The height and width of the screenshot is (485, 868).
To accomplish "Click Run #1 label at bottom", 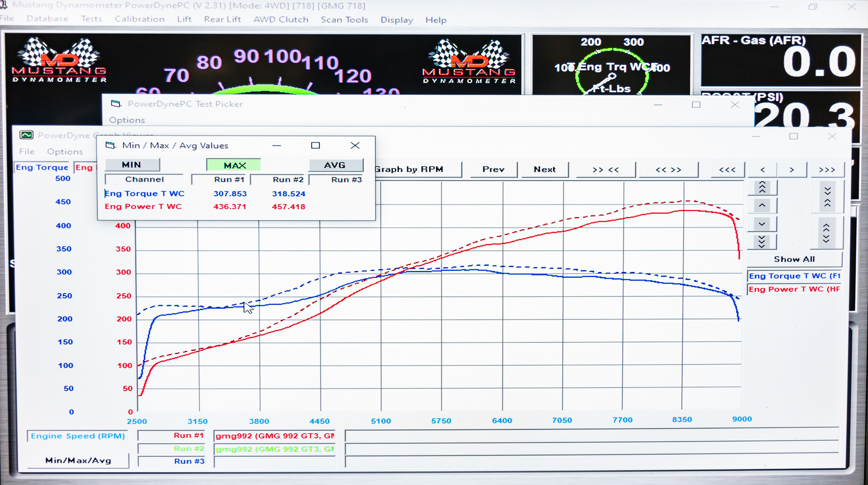I will (171, 436).
